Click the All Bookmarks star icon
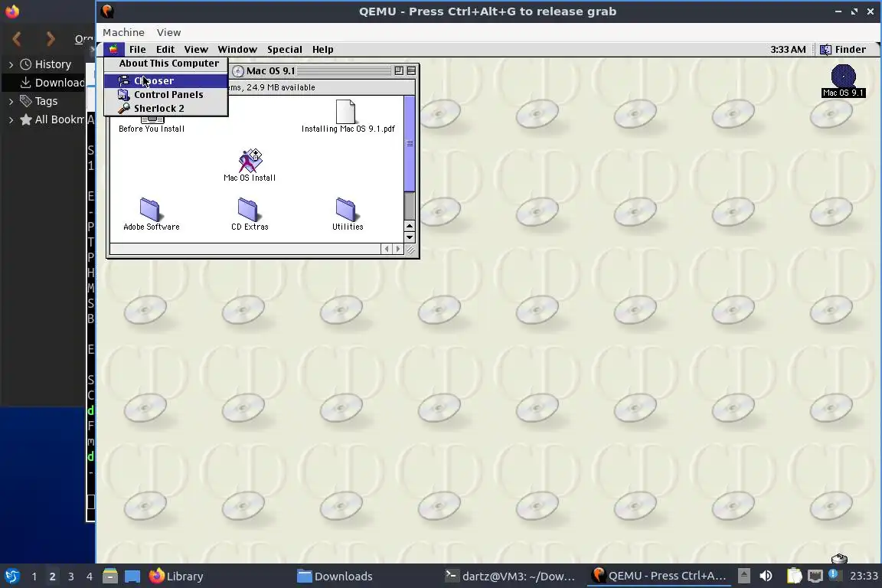Viewport: 882px width, 588px height. [26, 119]
